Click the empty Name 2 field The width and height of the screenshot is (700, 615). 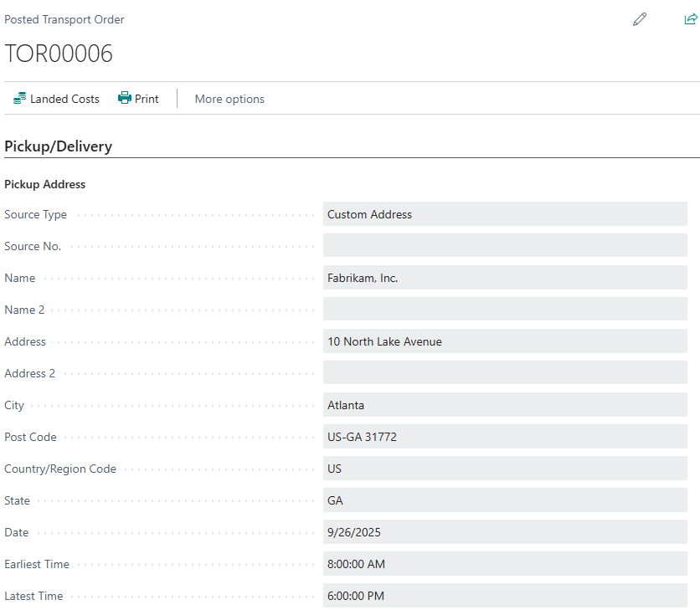pyautogui.click(x=505, y=310)
